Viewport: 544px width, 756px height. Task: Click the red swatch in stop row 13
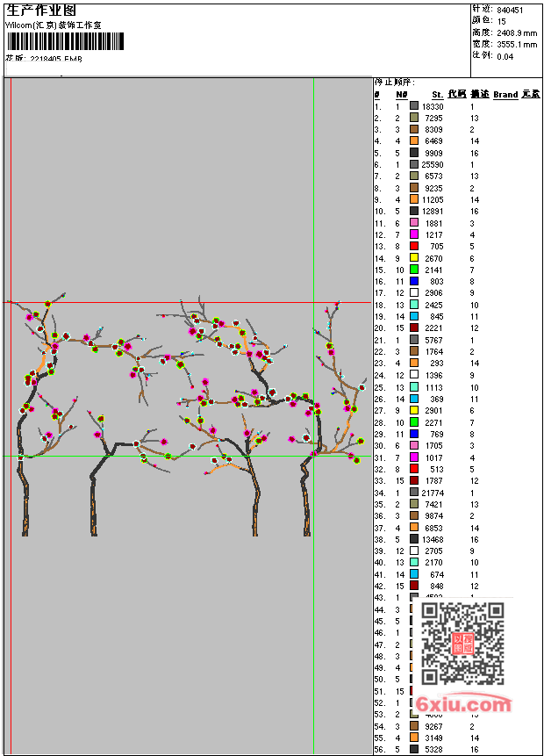414,247
